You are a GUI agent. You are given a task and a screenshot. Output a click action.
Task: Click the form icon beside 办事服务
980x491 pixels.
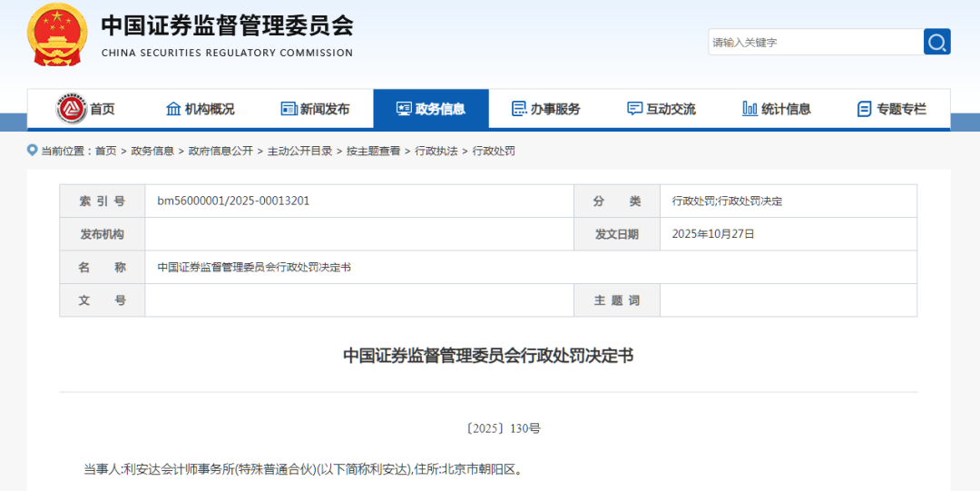click(x=519, y=109)
